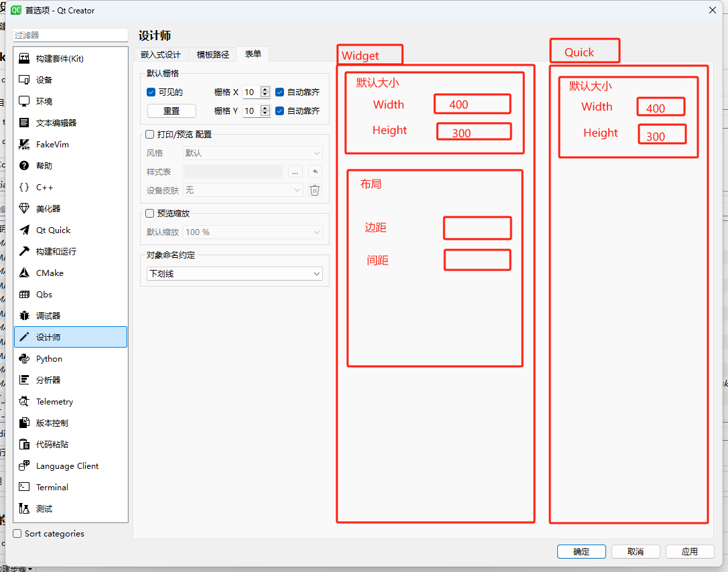The height and width of the screenshot is (572, 728).
Task: Select the Language Client icon
Action: tap(24, 466)
